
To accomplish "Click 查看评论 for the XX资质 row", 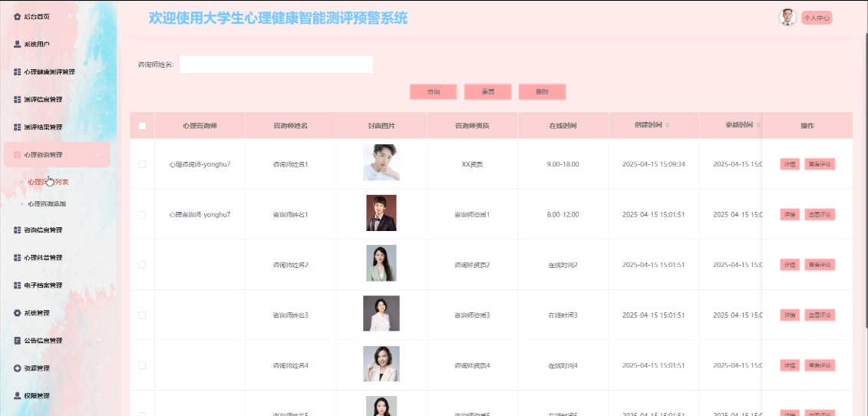I will [820, 164].
